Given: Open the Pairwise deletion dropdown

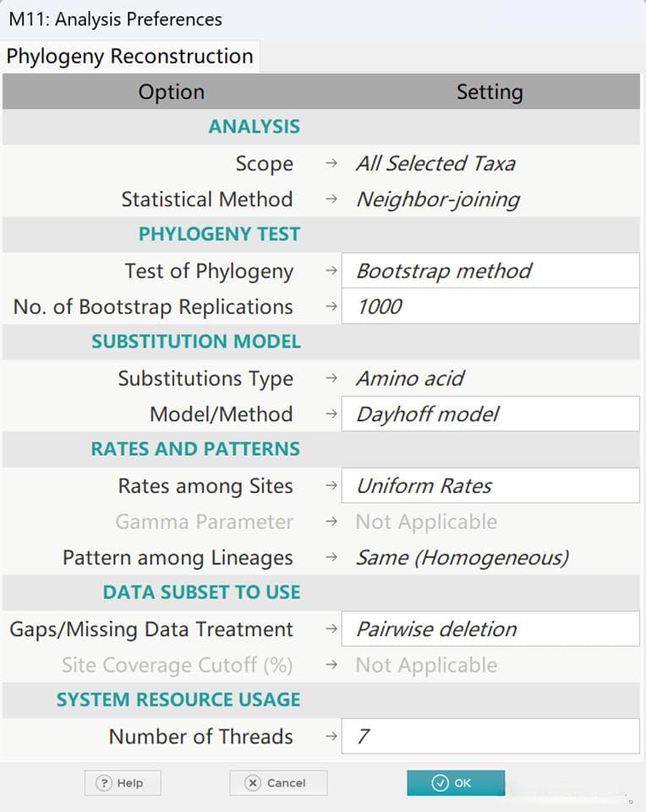Looking at the screenshot, I should tap(490, 628).
